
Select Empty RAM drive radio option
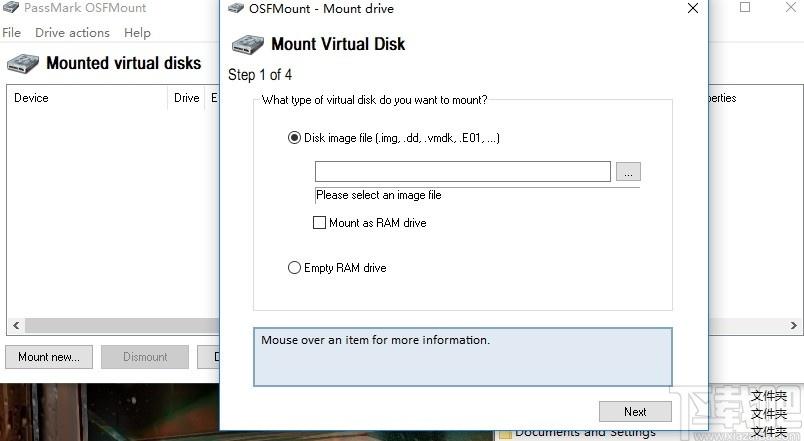point(294,268)
